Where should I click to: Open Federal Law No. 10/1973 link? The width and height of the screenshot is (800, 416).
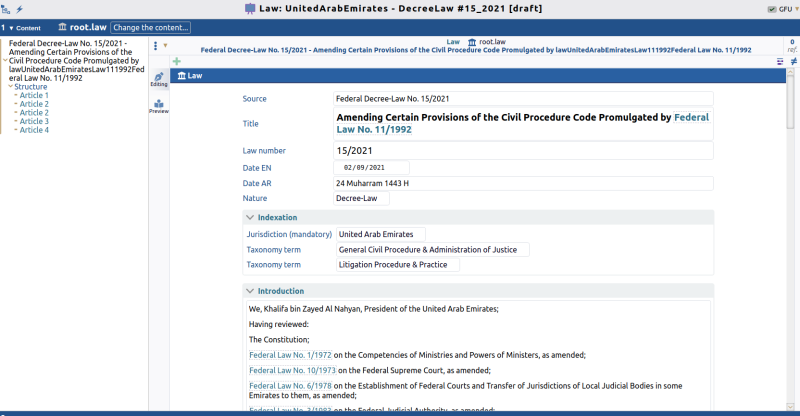point(292,370)
